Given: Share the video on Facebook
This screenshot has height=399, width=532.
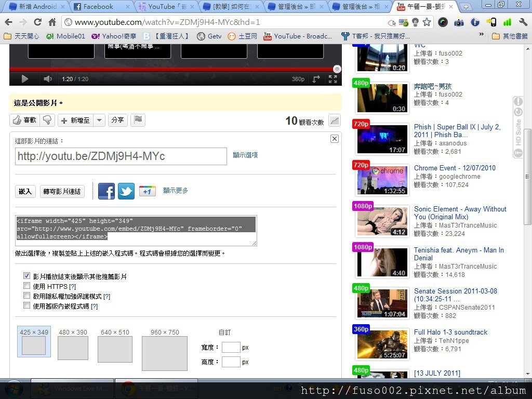Looking at the screenshot, I should [x=106, y=191].
